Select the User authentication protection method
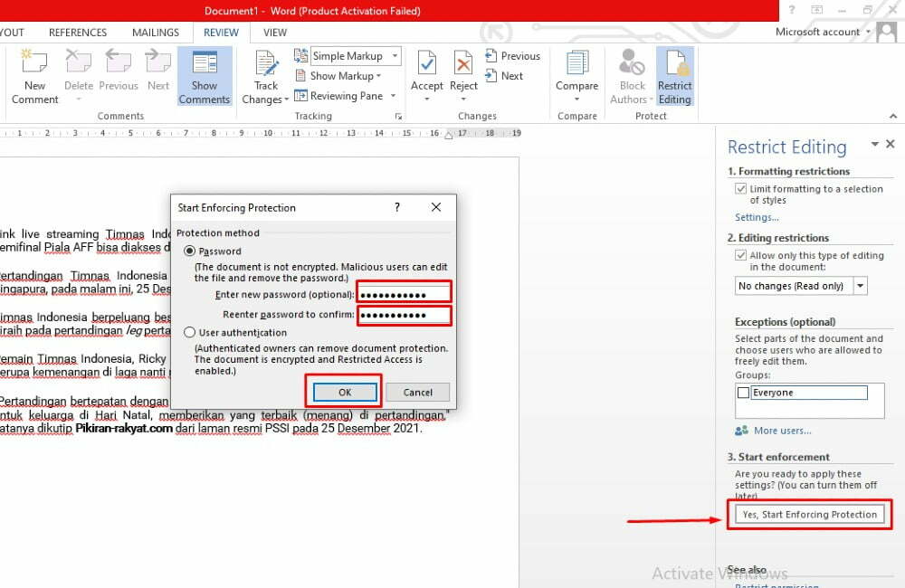This screenshot has height=588, width=905. click(189, 332)
